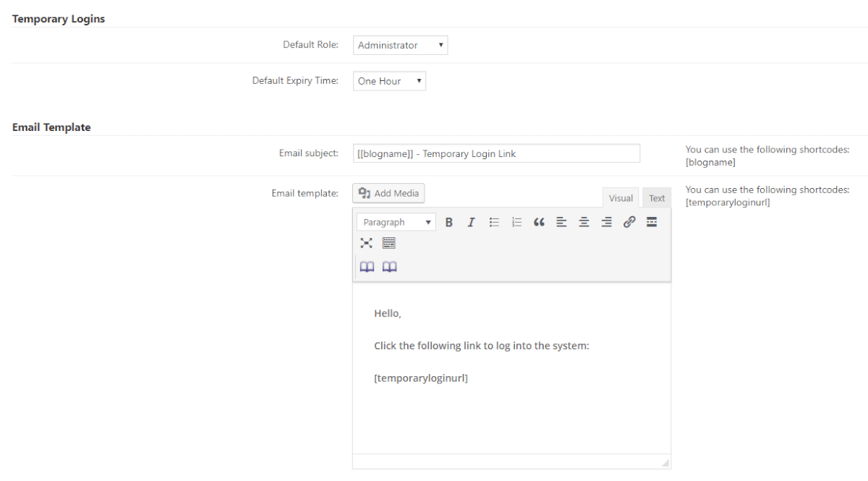Toggle the editor toolbar (kitchen sink)

click(x=389, y=243)
